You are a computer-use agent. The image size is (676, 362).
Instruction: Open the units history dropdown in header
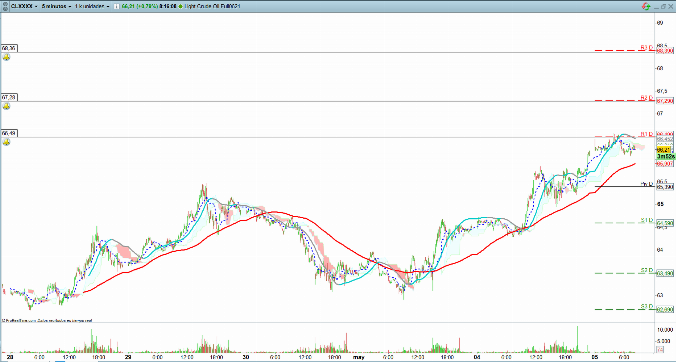pos(91,6)
